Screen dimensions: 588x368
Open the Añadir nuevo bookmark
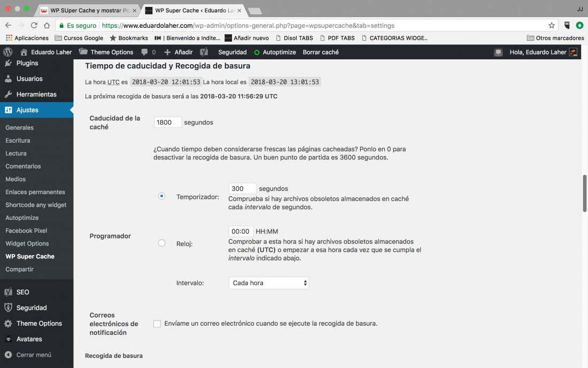[247, 38]
